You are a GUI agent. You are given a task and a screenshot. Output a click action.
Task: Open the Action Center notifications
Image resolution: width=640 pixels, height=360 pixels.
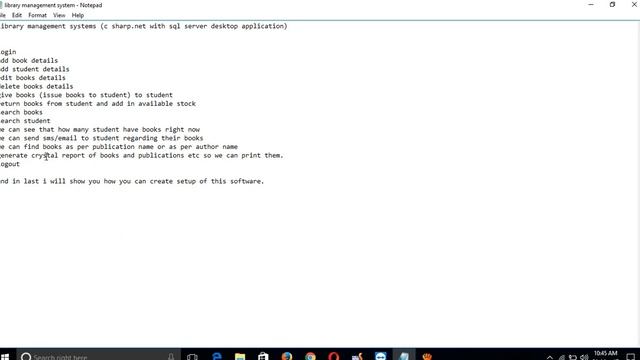click(x=631, y=357)
